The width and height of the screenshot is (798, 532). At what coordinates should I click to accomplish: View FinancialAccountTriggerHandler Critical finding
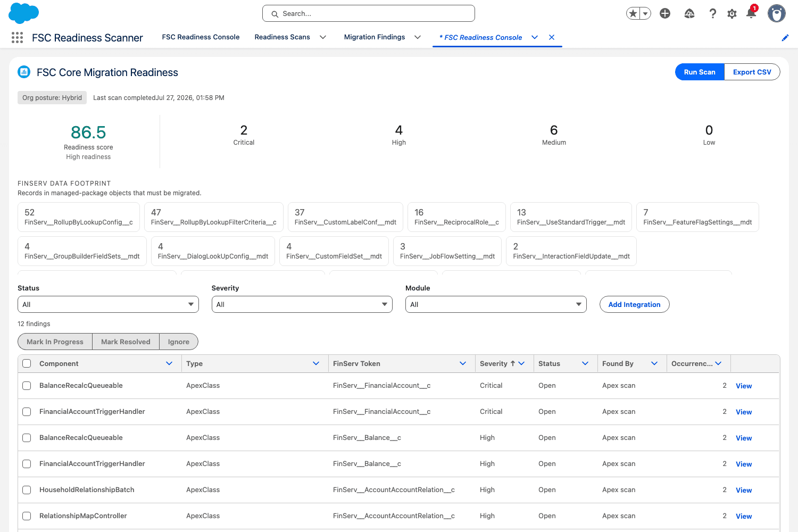[744, 412]
